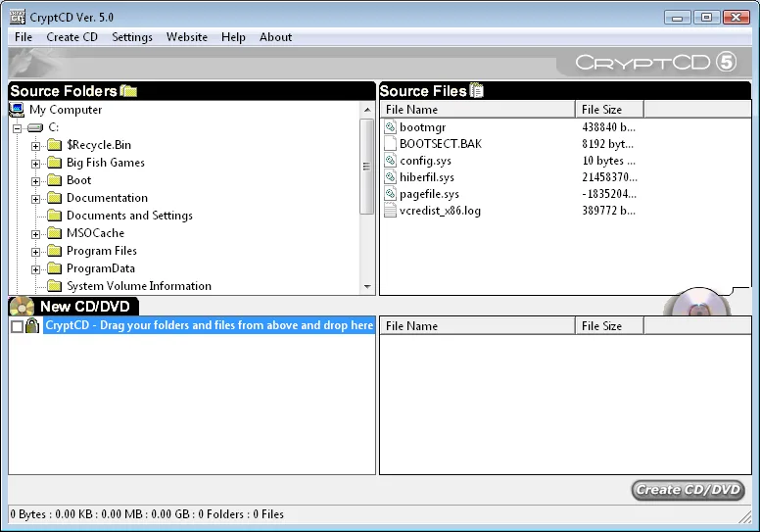760x532 pixels.
Task: Select the BOOTSECT.BAK file icon
Action: coord(390,144)
